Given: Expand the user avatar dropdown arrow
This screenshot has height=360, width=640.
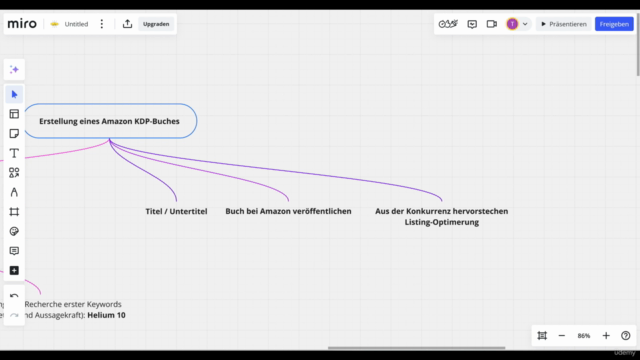Looking at the screenshot, I should point(525,24).
